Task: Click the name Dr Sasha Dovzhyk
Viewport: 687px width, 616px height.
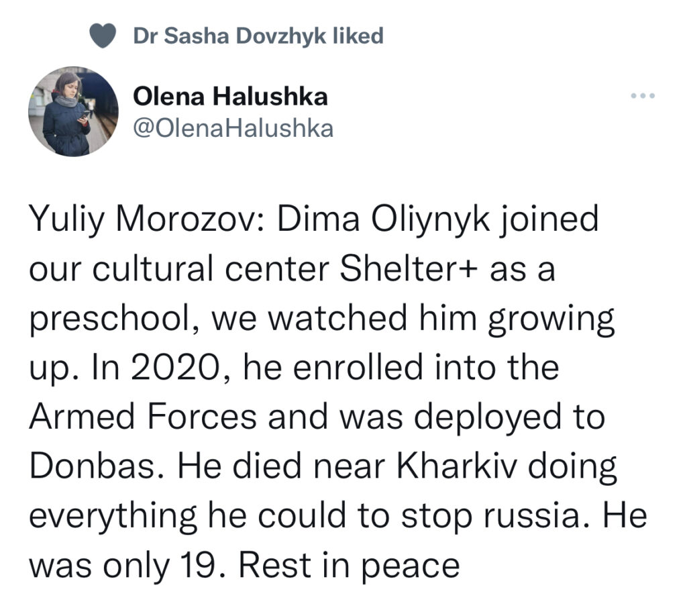Action: click(x=229, y=36)
